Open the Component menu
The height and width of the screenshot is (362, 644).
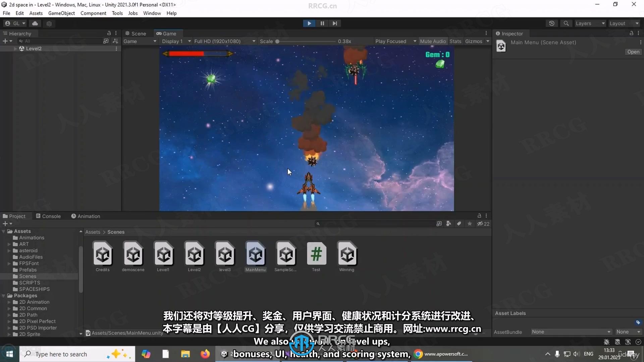(x=93, y=13)
